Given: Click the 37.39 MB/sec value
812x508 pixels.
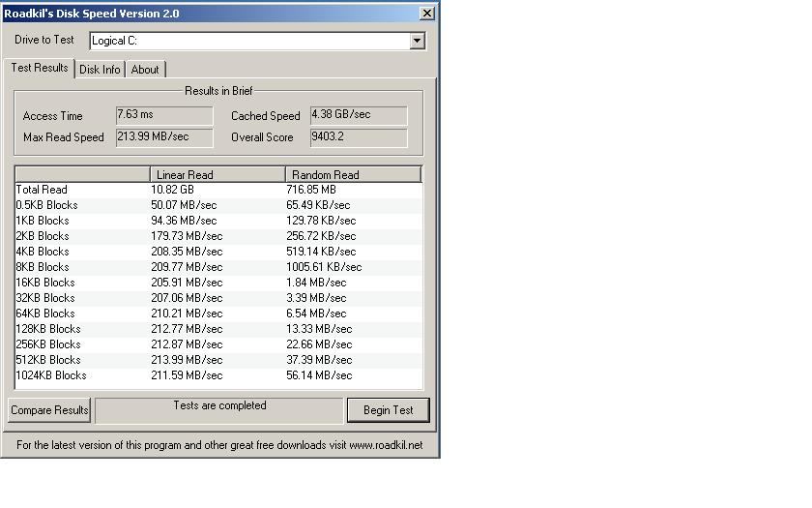Looking at the screenshot, I should coord(319,360).
